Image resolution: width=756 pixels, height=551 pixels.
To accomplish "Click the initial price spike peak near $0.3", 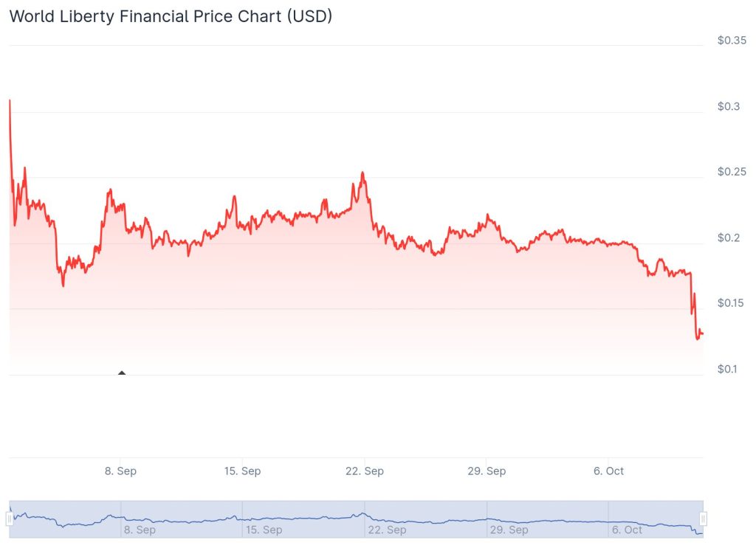I will 10,100.
